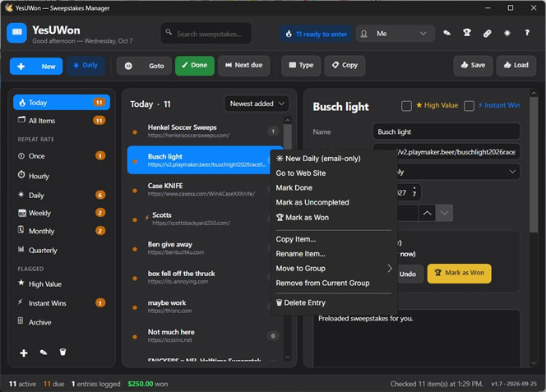Viewport: 546px width, 392px height.
Task: Choose Delete Entry menu item
Action: click(x=334, y=302)
